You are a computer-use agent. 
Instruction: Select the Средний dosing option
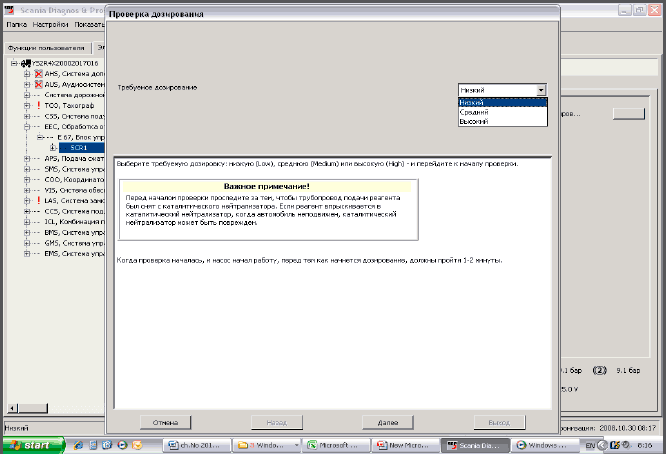click(x=502, y=112)
